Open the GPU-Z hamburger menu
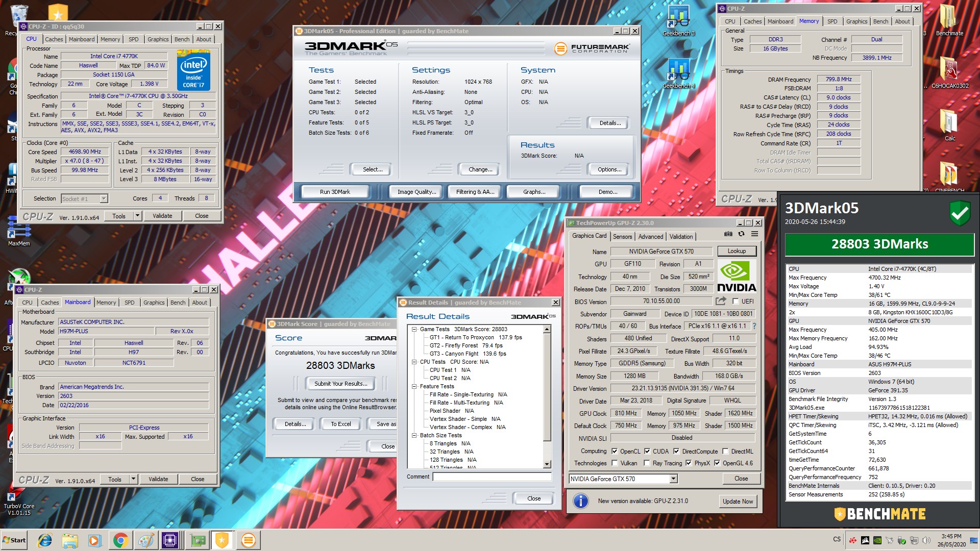 tap(754, 234)
